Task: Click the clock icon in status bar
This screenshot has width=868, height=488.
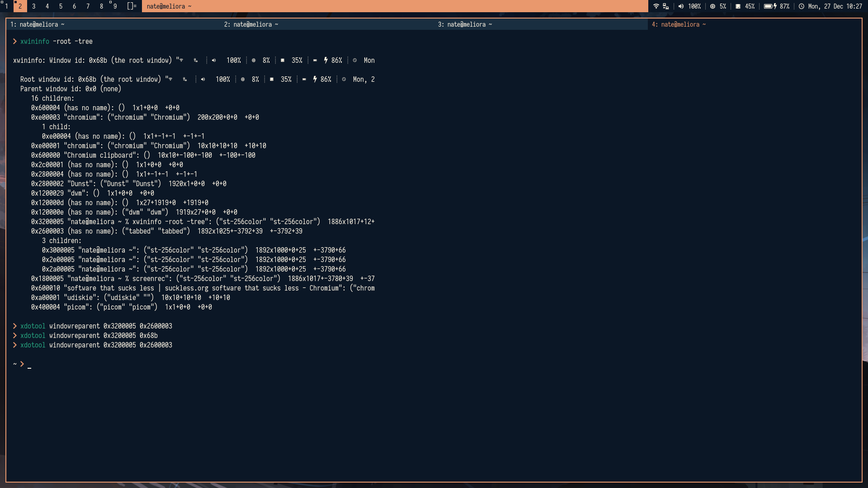Action: pyautogui.click(x=802, y=6)
